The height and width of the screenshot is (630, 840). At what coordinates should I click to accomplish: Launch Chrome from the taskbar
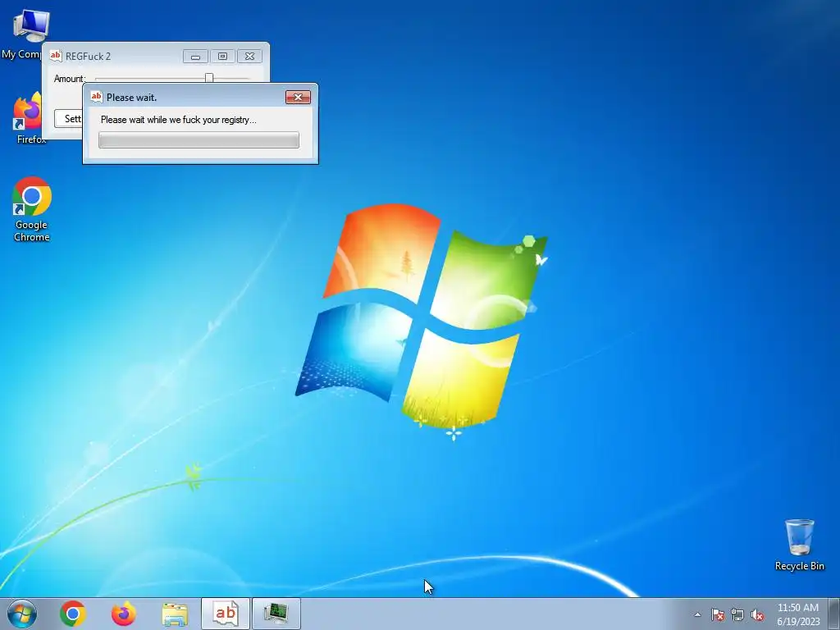click(x=73, y=614)
